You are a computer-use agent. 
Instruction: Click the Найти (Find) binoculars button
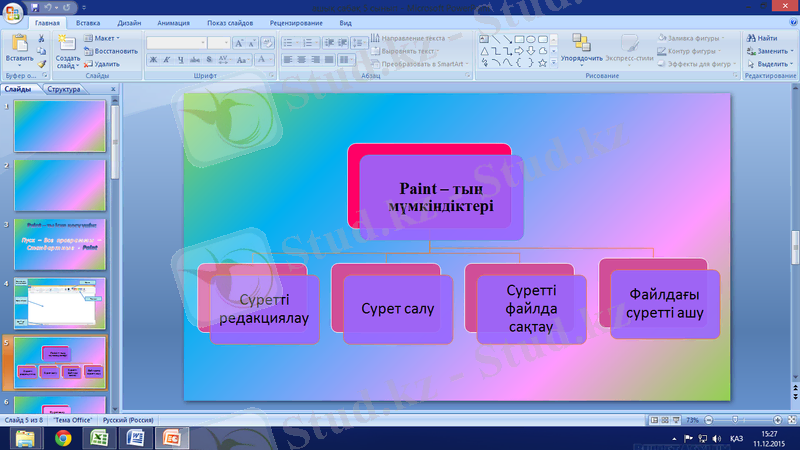761,38
